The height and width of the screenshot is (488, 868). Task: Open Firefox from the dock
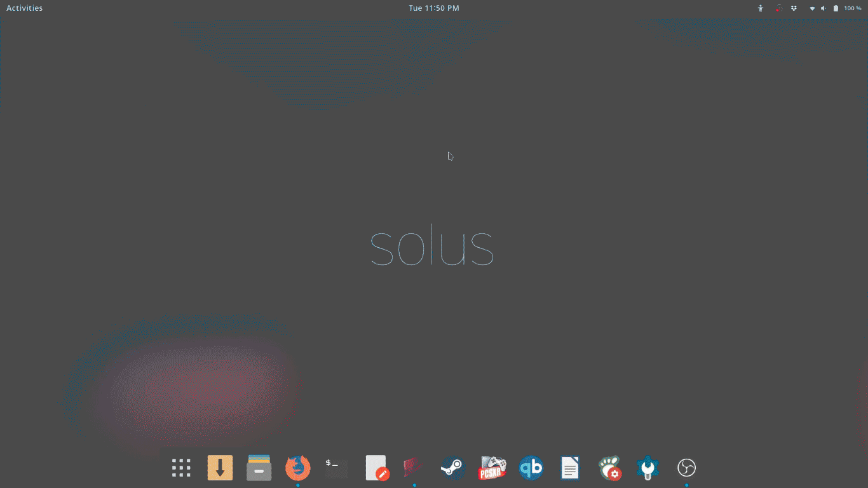click(297, 468)
